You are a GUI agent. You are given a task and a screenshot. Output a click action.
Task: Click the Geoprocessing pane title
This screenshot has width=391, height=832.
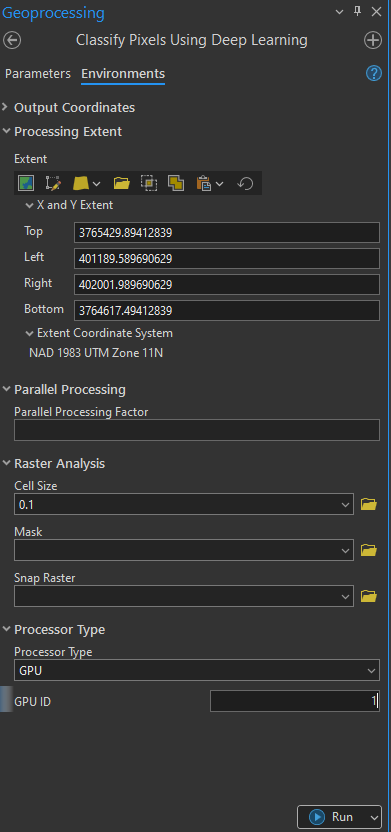[53, 12]
